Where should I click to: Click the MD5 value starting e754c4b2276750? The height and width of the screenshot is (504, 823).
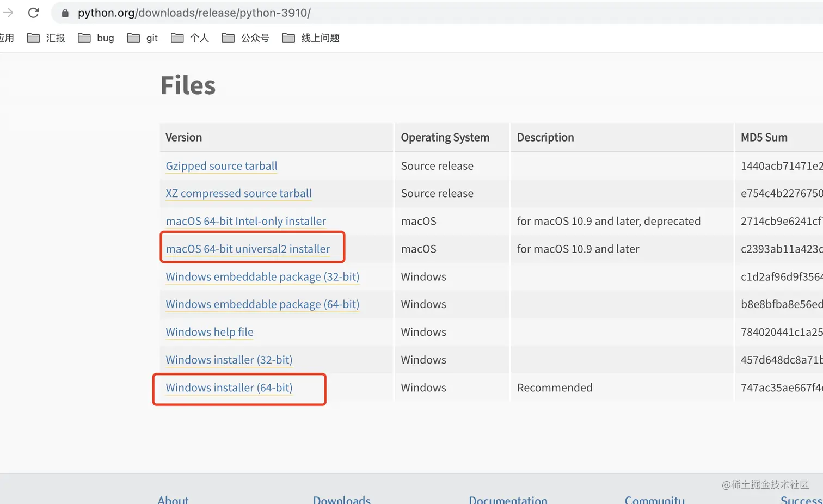[782, 193]
